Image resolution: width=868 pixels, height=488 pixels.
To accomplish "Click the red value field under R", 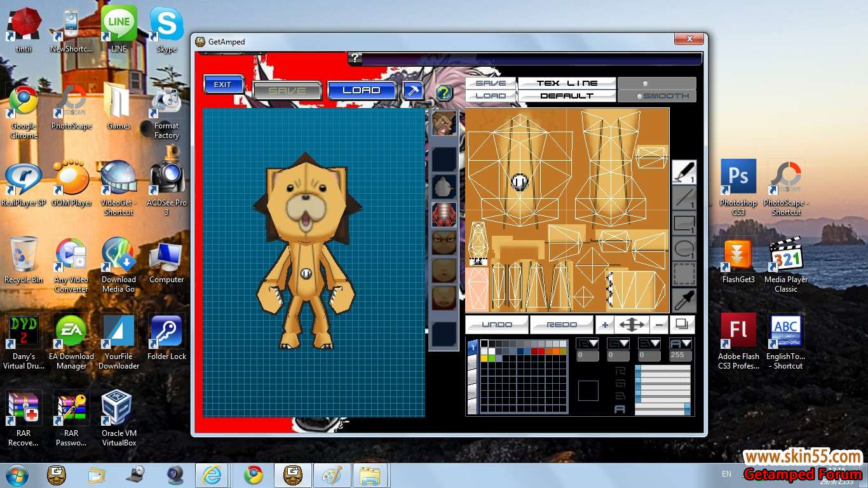I will coord(587,356).
